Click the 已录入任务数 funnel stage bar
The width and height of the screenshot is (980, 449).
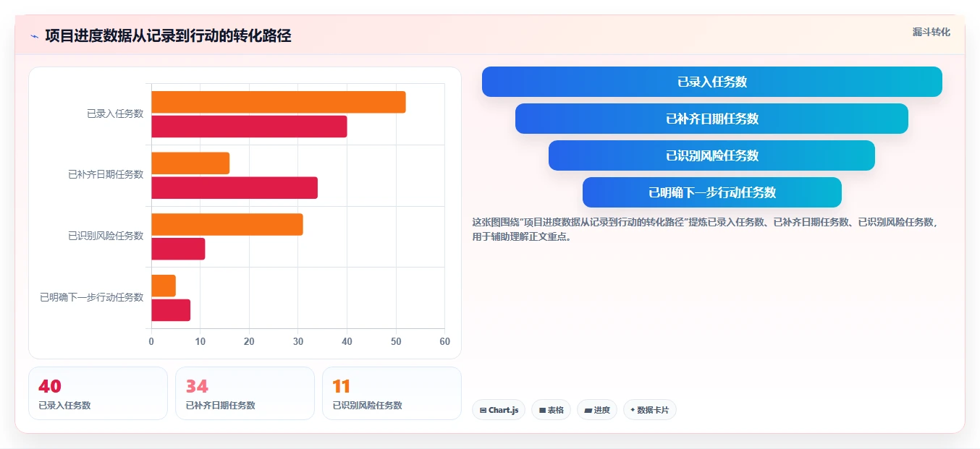pyautogui.click(x=712, y=82)
